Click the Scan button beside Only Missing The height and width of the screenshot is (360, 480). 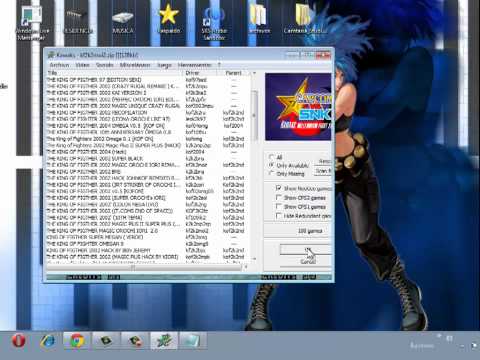click(323, 171)
